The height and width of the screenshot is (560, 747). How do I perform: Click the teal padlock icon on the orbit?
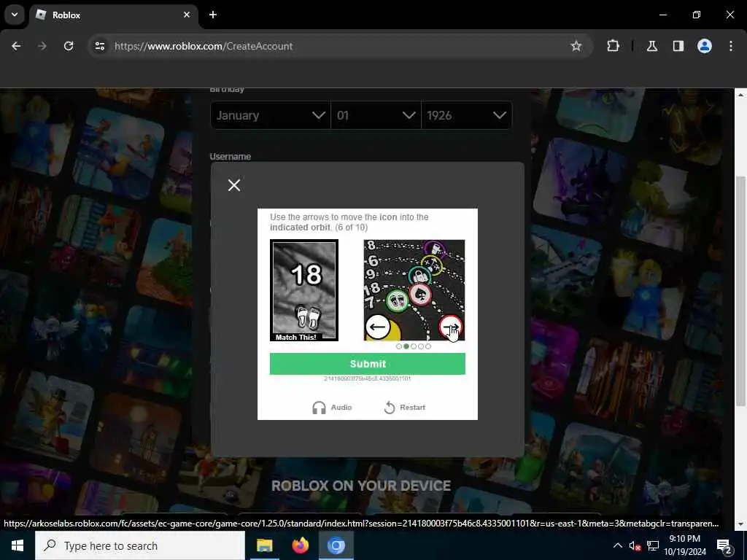[419, 276]
